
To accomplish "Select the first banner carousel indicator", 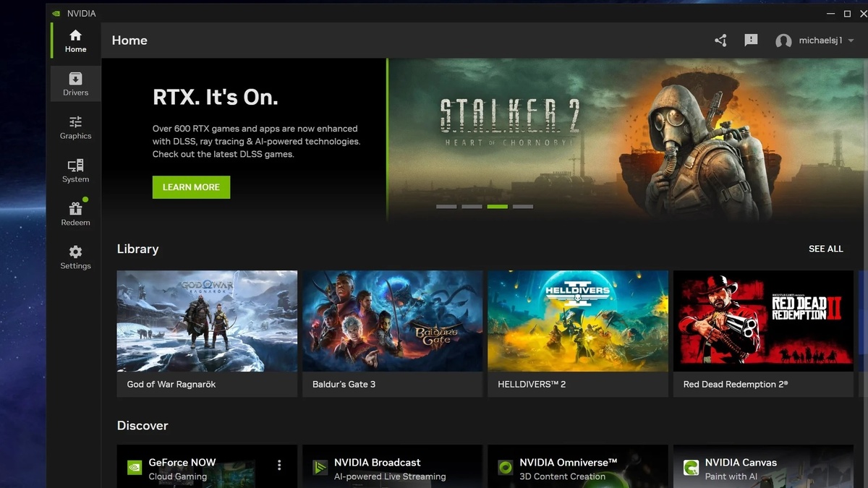I will click(446, 207).
